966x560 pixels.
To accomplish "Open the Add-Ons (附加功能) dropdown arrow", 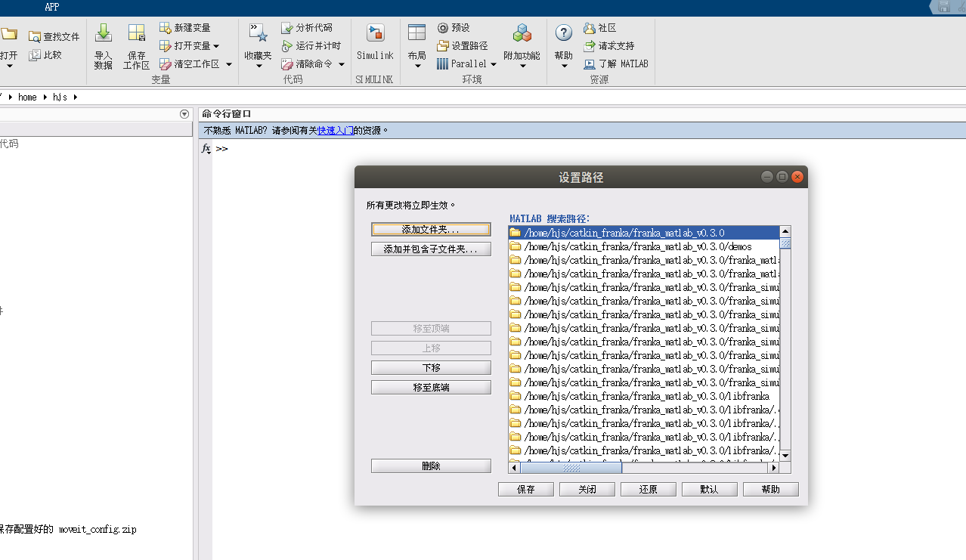I will [x=522, y=67].
